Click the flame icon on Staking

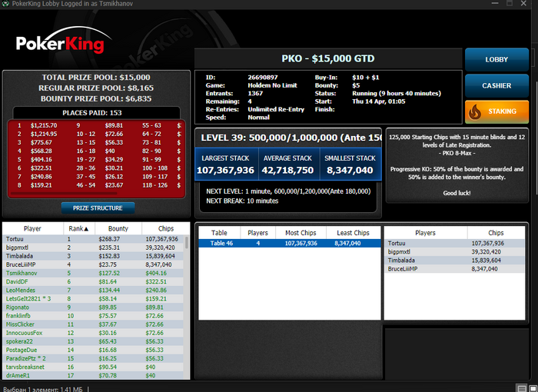click(x=475, y=112)
